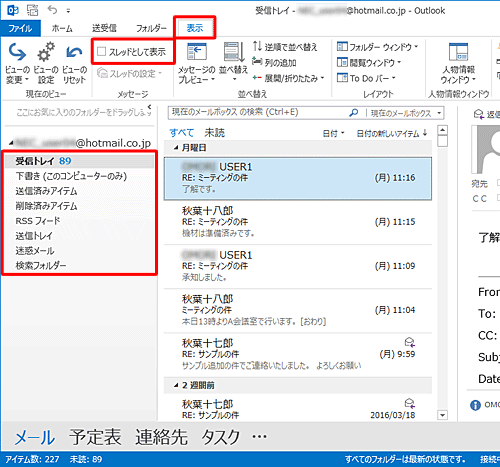This screenshot has height=467, width=500.
Task: Open メッセージのプレビュー (Message Preview) icon
Action: pyautogui.click(x=197, y=52)
